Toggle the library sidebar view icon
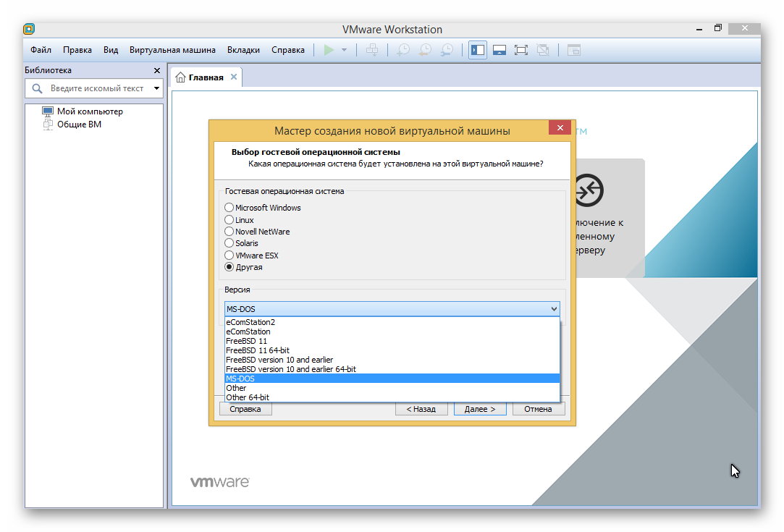This screenshot has height=532, width=784. tap(477, 50)
